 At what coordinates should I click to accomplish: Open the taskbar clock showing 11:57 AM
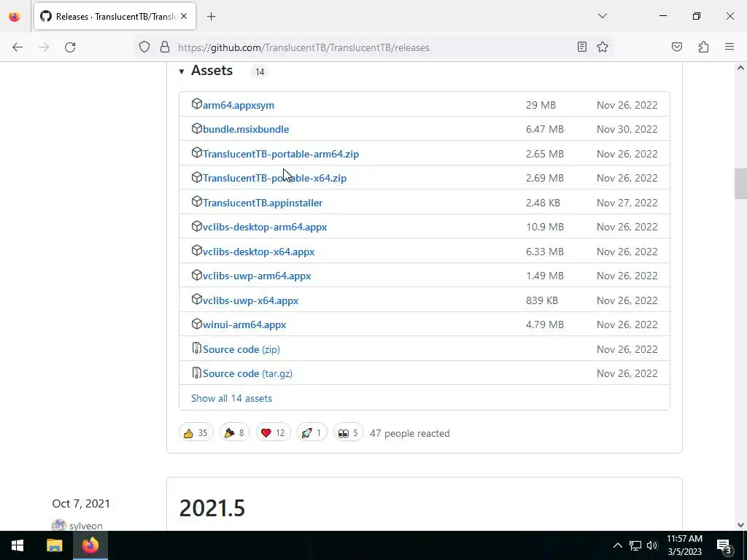(684, 545)
